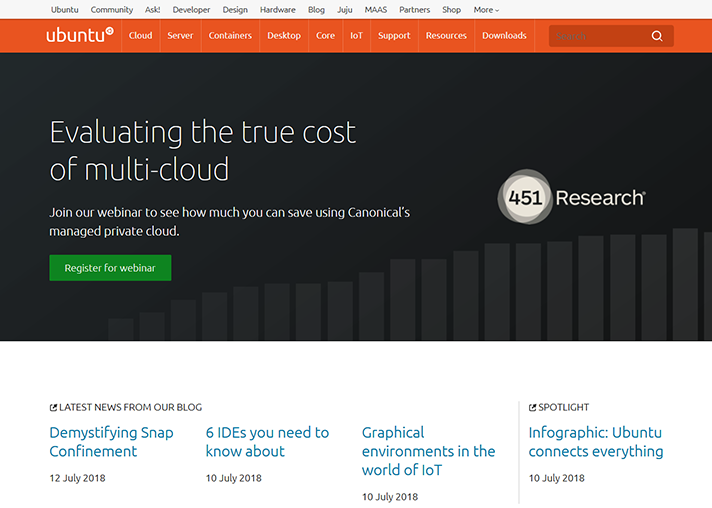Open the IoT navigation item
712x508 pixels.
tap(356, 36)
